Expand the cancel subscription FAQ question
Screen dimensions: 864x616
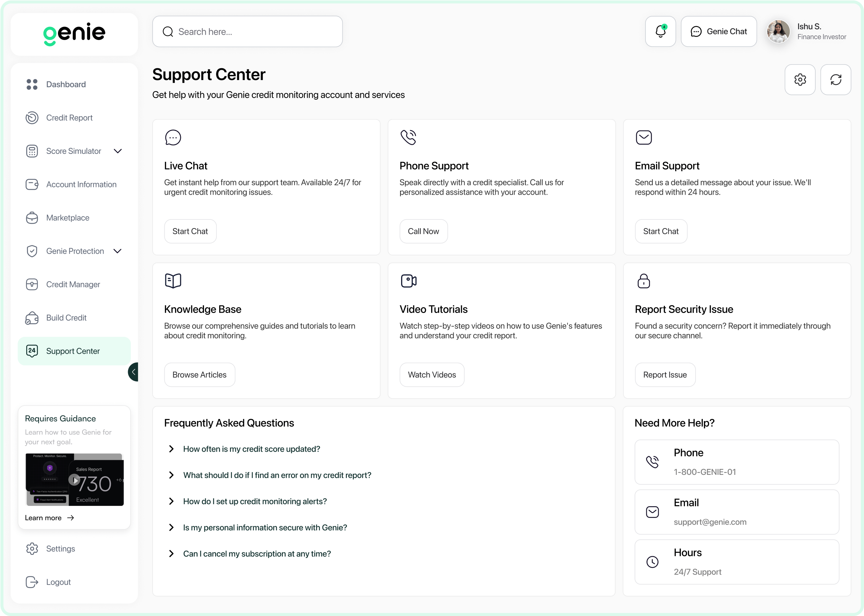point(172,554)
